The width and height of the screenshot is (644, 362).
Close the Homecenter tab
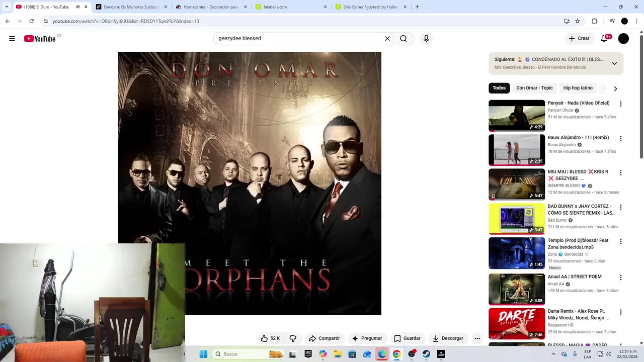pos(246,7)
